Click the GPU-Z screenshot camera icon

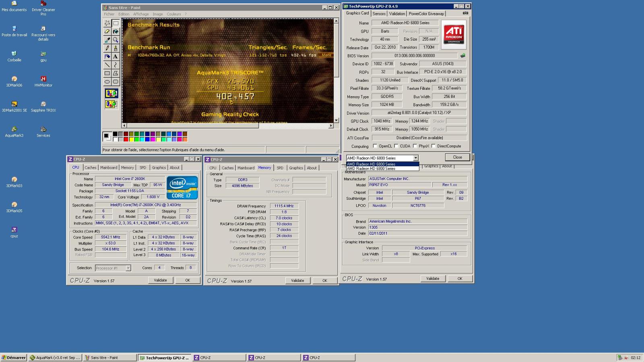[465, 13]
